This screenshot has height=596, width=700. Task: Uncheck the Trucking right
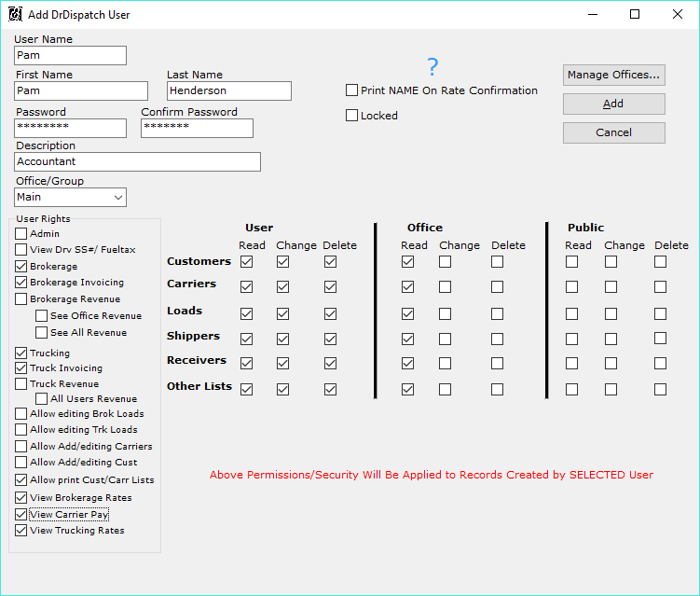[21, 353]
